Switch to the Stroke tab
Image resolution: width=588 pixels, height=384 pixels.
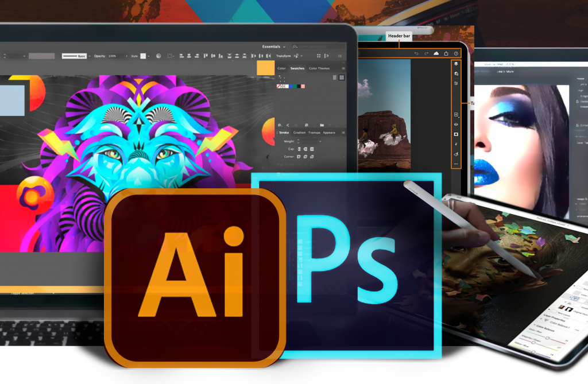click(x=284, y=133)
